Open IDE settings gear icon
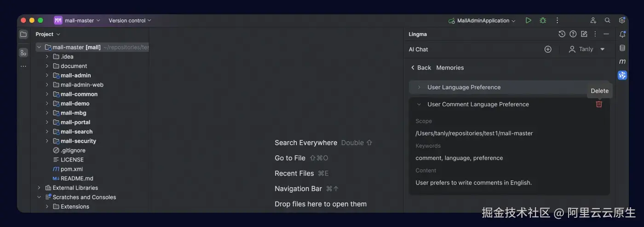Image resolution: width=644 pixels, height=227 pixels. pos(622,20)
